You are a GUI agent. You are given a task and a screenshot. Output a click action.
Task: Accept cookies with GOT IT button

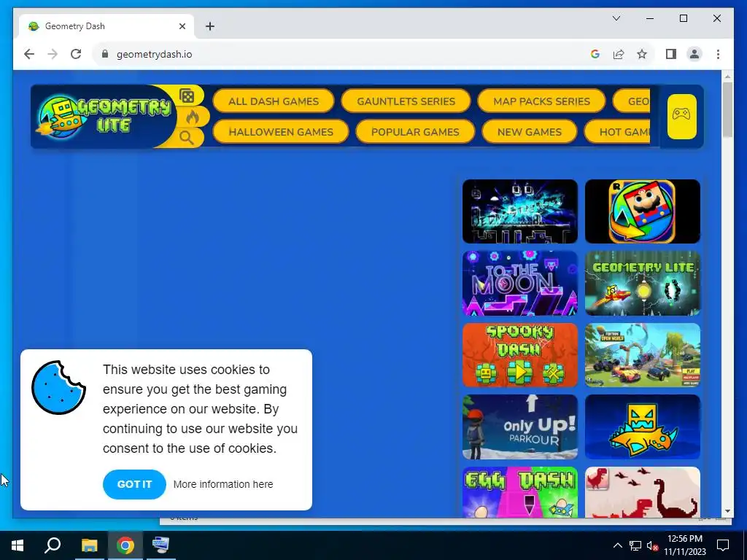[134, 484]
